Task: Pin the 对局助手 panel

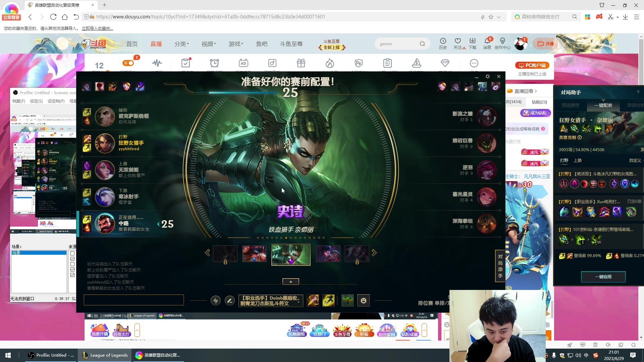Action: coord(638,92)
